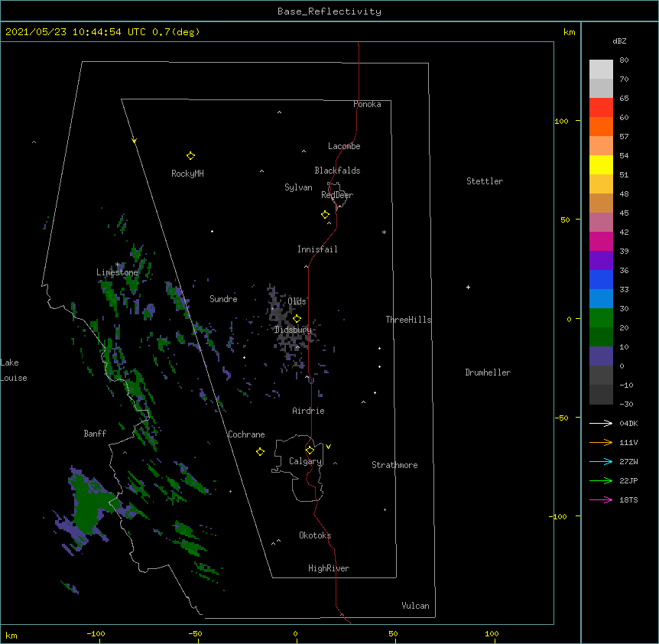This screenshot has width=659, height=644.
Task: Click the yellow marker south of Cochrane
Action: (x=260, y=451)
